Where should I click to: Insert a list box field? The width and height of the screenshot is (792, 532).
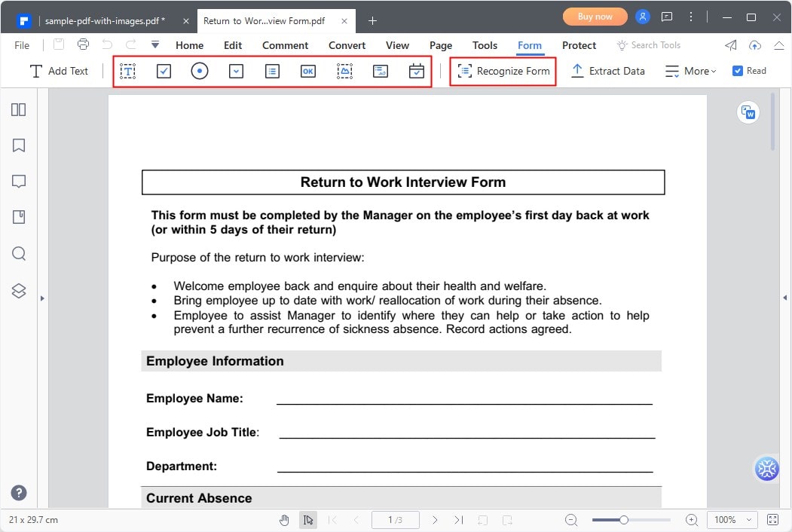[272, 71]
